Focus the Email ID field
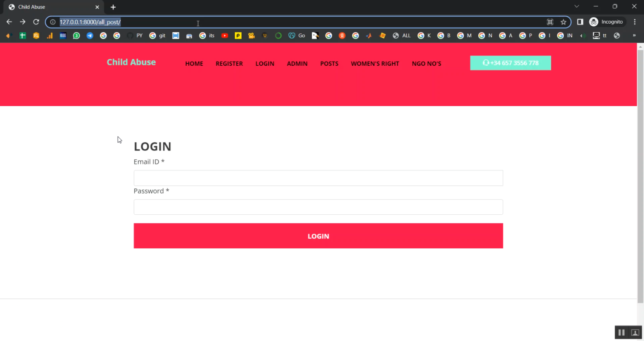The width and height of the screenshot is (644, 341). click(x=318, y=178)
